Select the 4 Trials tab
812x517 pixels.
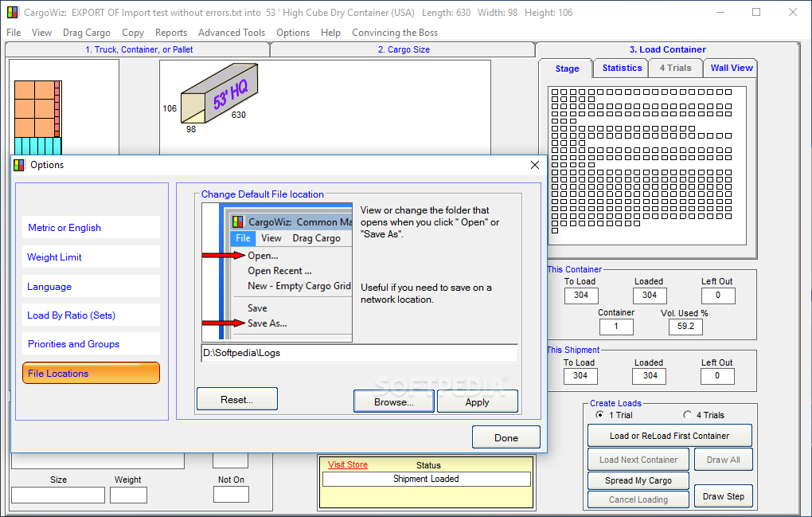click(675, 68)
